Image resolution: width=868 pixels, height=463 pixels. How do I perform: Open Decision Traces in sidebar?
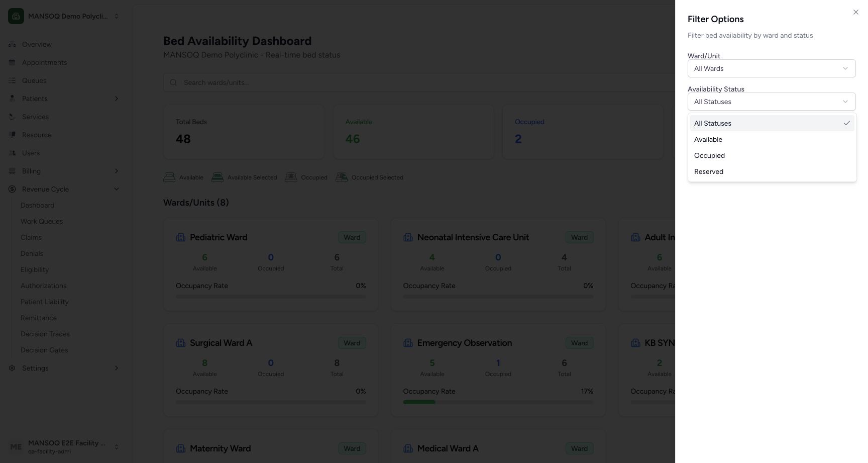(x=45, y=334)
